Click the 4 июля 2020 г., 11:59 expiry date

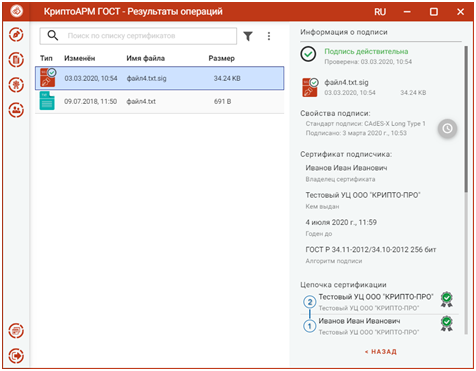tap(341, 222)
